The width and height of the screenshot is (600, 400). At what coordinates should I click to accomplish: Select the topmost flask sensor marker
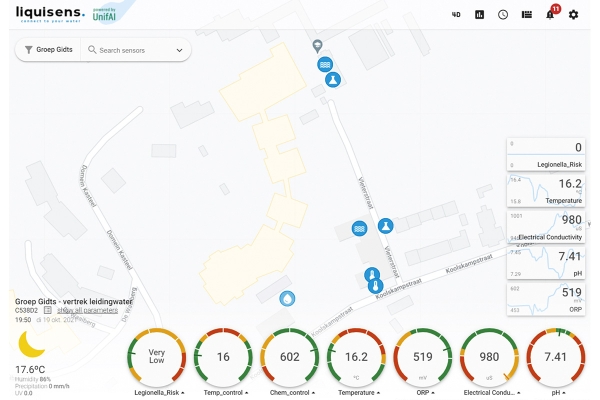333,80
